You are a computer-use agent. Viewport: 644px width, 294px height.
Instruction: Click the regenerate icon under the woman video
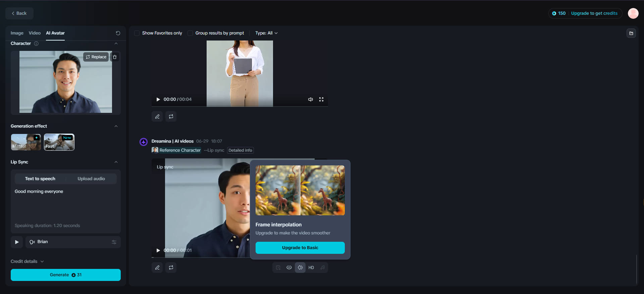click(x=171, y=117)
